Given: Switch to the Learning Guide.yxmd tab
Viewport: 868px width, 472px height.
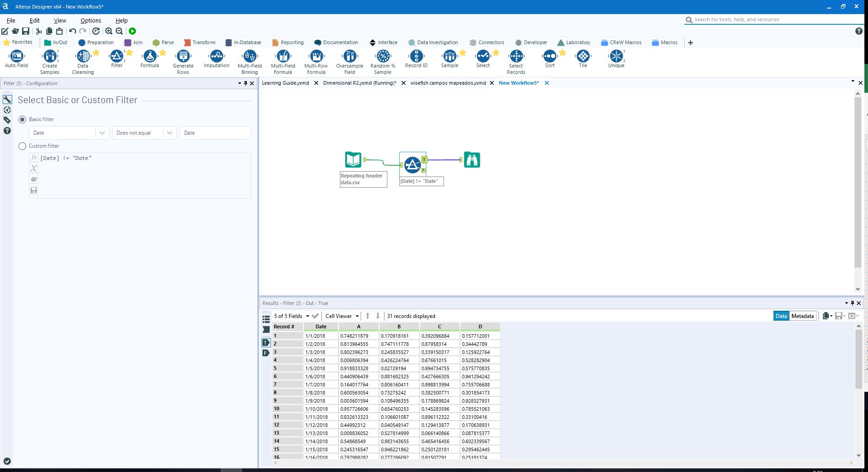Looking at the screenshot, I should (285, 83).
